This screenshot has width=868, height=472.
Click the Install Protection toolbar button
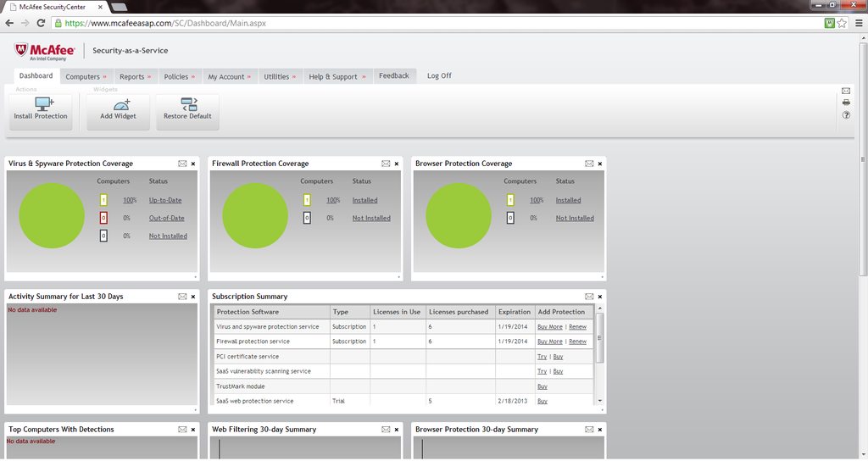pyautogui.click(x=41, y=112)
